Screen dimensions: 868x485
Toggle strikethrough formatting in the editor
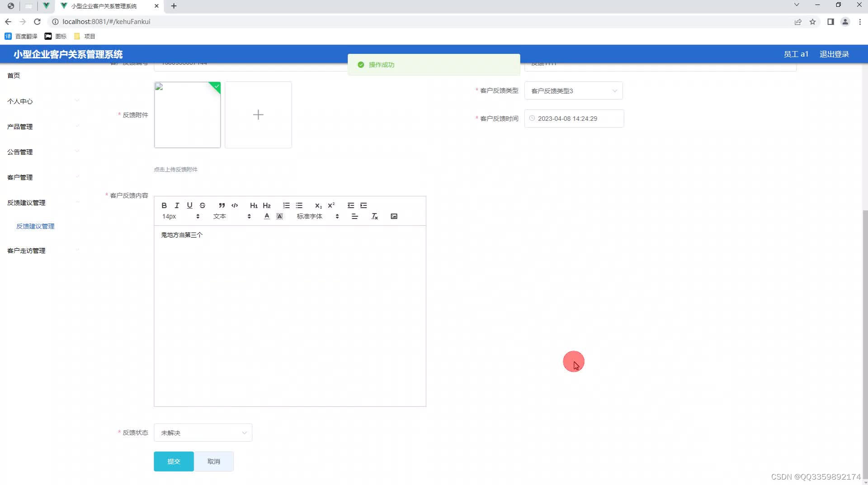[x=203, y=205]
